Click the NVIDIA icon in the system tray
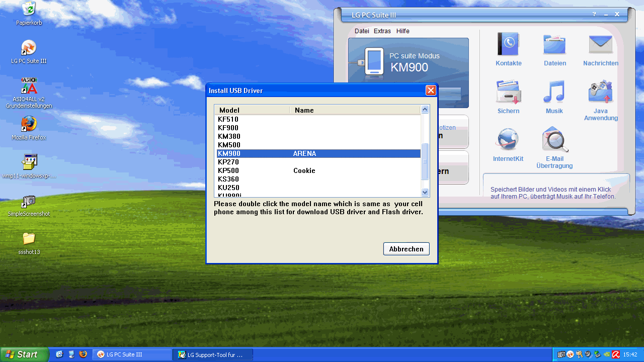 (607, 354)
